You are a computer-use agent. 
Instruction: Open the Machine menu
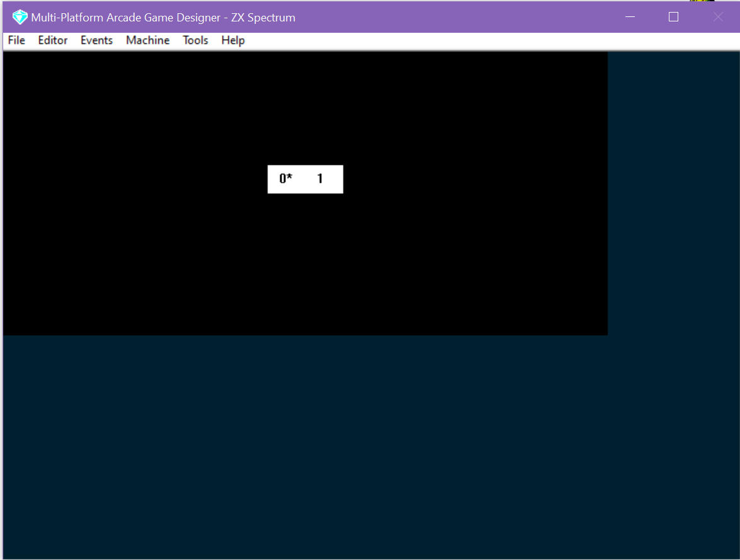(x=148, y=40)
